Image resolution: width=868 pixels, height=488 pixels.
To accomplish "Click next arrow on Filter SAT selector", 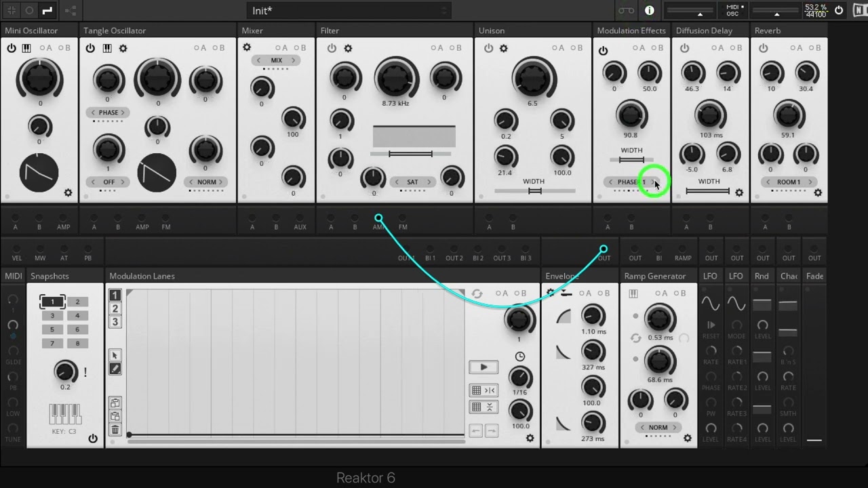I will 429,182.
